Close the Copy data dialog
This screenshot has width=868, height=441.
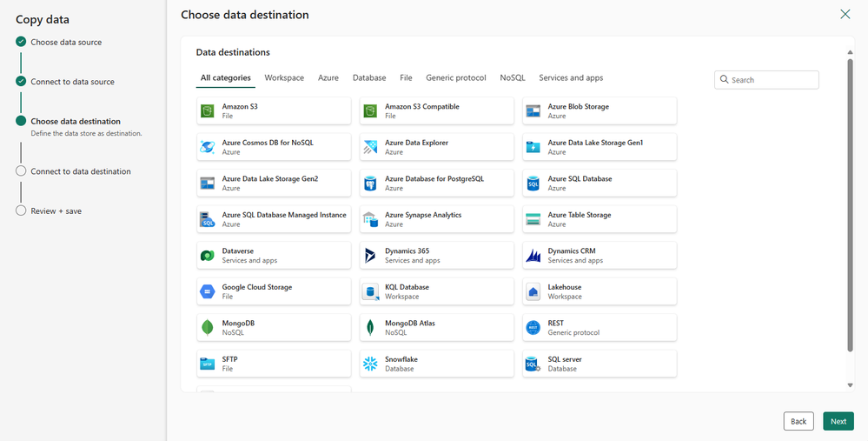click(845, 15)
